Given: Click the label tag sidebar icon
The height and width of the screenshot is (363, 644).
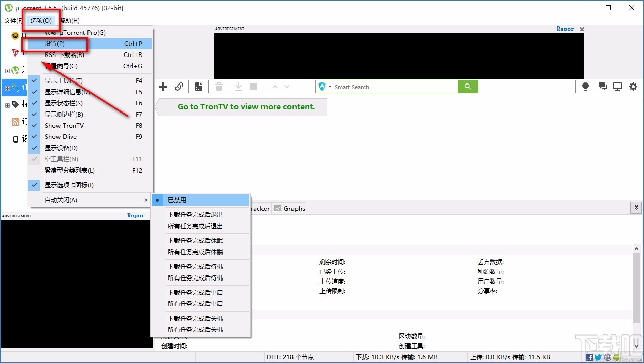Looking at the screenshot, I should (15, 104).
